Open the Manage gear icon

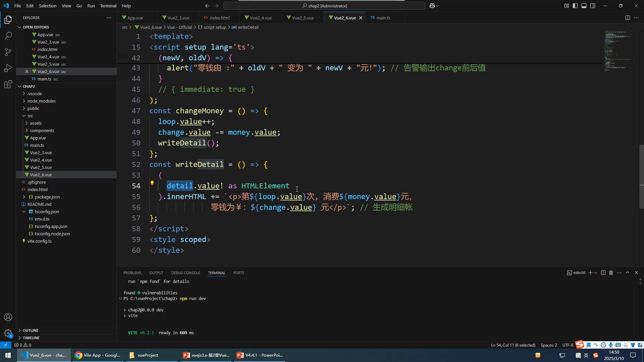pos(8,333)
